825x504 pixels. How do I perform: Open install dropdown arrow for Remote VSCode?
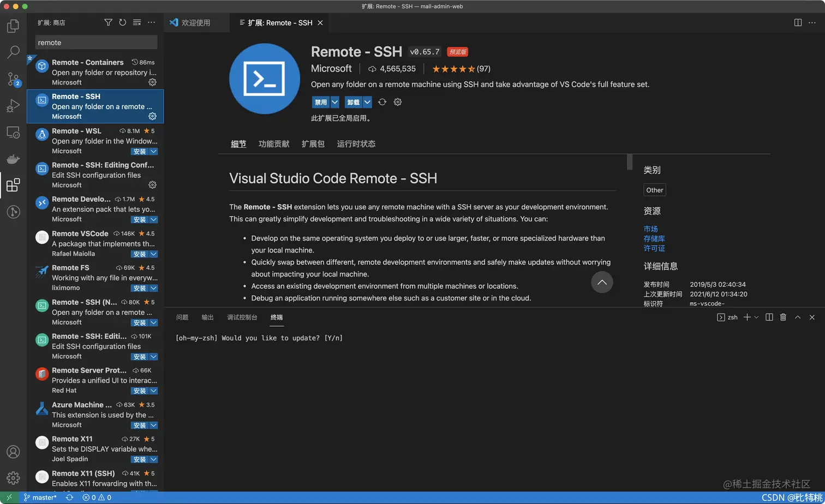point(154,254)
